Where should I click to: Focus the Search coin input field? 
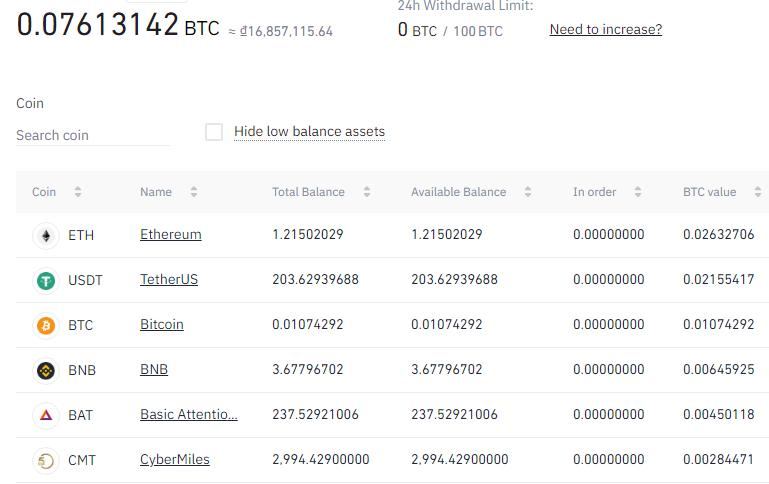tap(93, 135)
